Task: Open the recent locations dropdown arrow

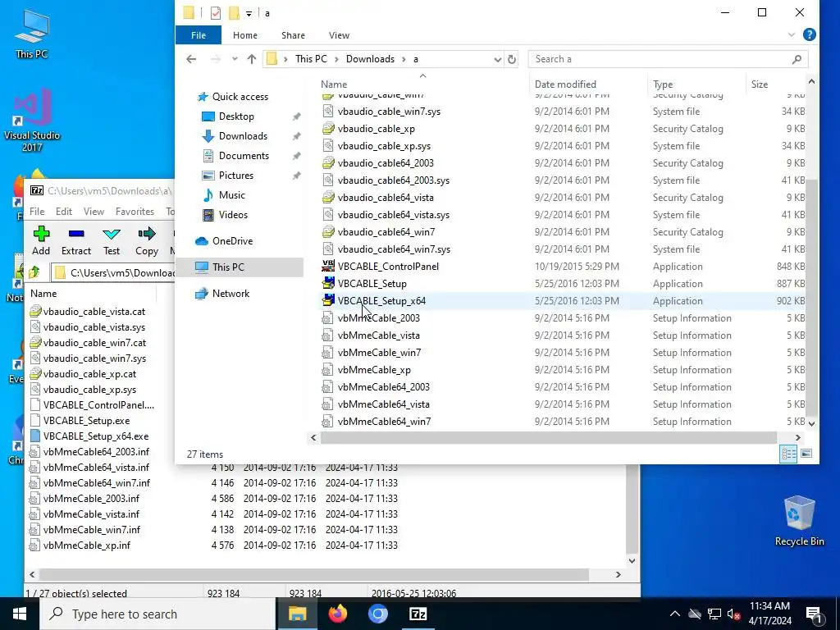Action: (235, 59)
